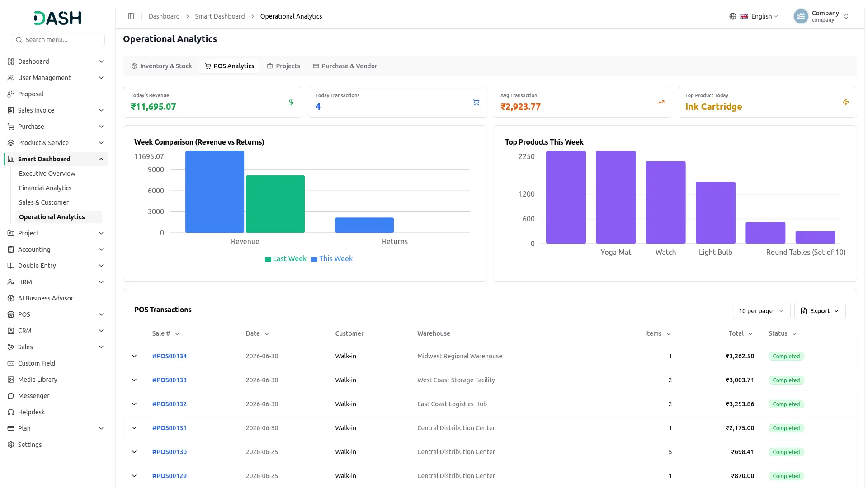Screen dimensions: 868x488
Task: Go to Dashboard breadcrumb
Action: [x=164, y=16]
